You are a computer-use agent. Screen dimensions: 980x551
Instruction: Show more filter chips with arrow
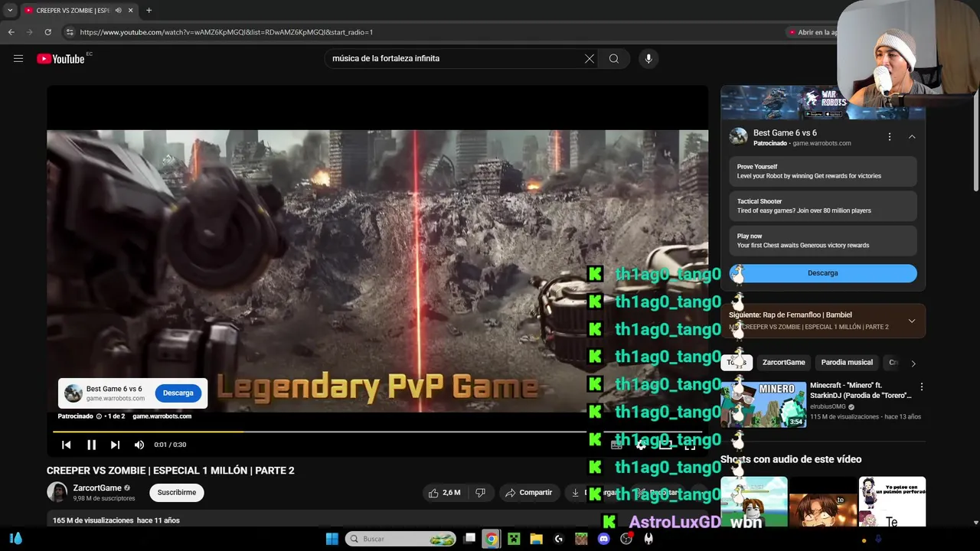[913, 364]
